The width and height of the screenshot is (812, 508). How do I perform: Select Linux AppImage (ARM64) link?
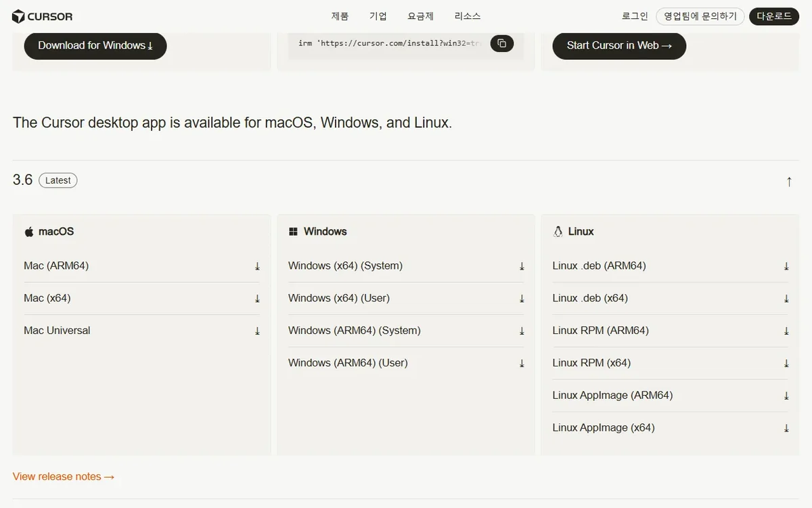[671, 396]
